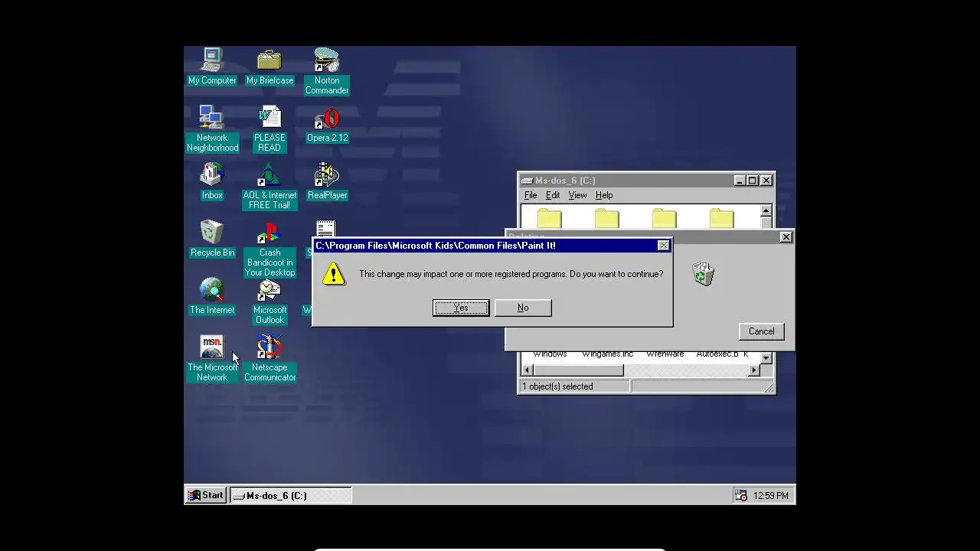Image resolution: width=980 pixels, height=551 pixels.
Task: Click the tray icon beside the clock
Action: (x=741, y=495)
